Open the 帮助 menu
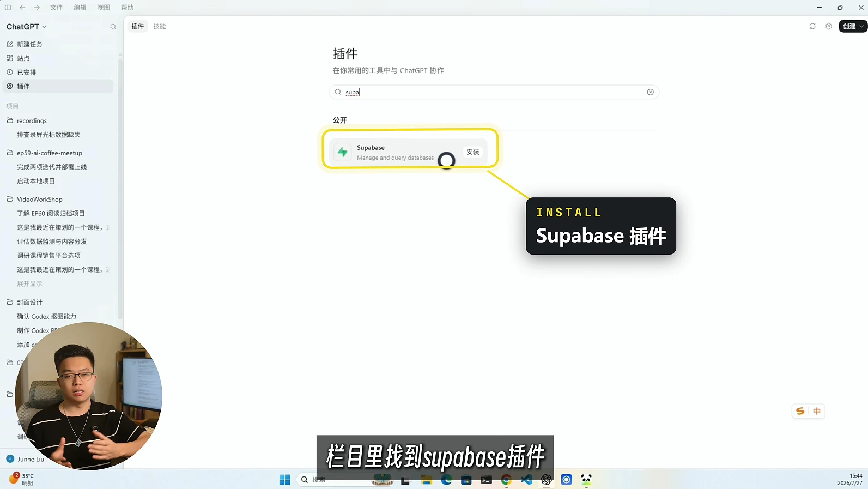Screen dimensions: 868x489 click(128, 8)
